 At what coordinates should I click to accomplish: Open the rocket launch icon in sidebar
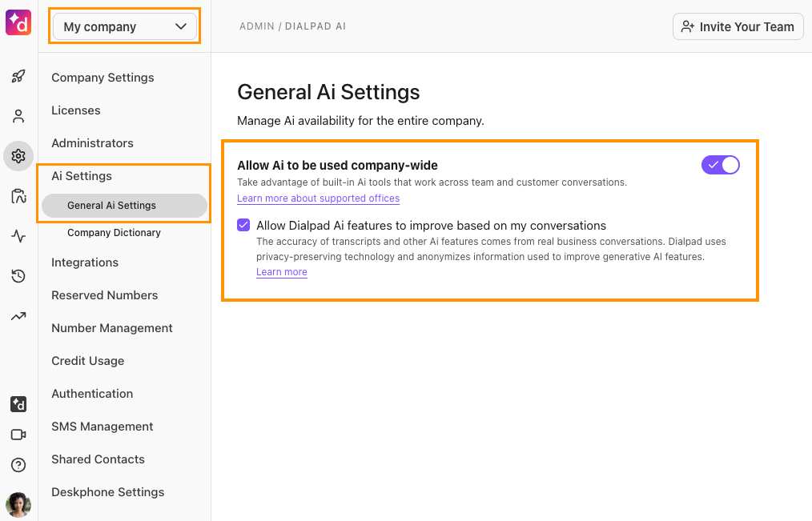coord(18,77)
